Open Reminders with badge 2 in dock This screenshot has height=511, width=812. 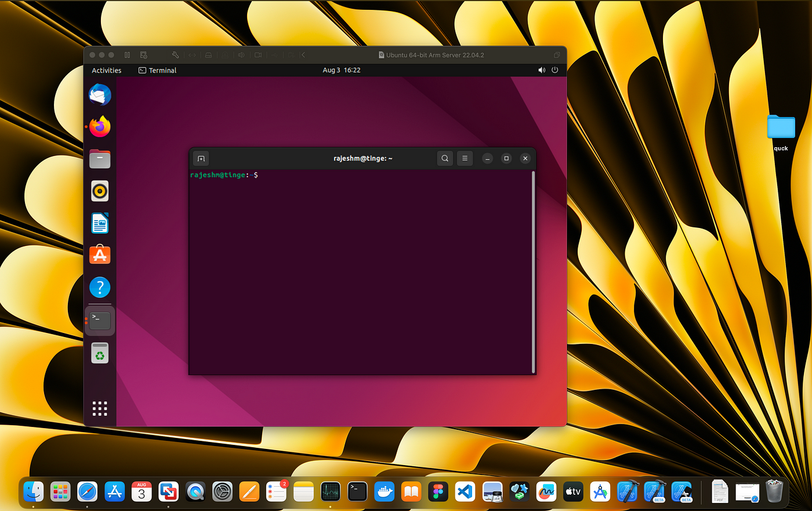[x=277, y=492]
